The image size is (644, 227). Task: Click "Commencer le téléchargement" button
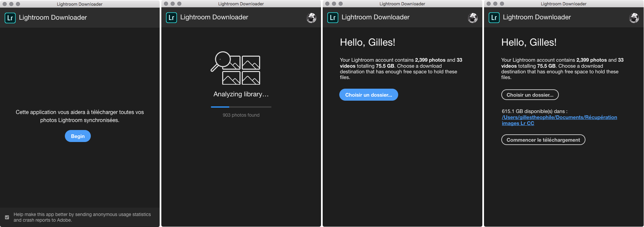pyautogui.click(x=543, y=140)
